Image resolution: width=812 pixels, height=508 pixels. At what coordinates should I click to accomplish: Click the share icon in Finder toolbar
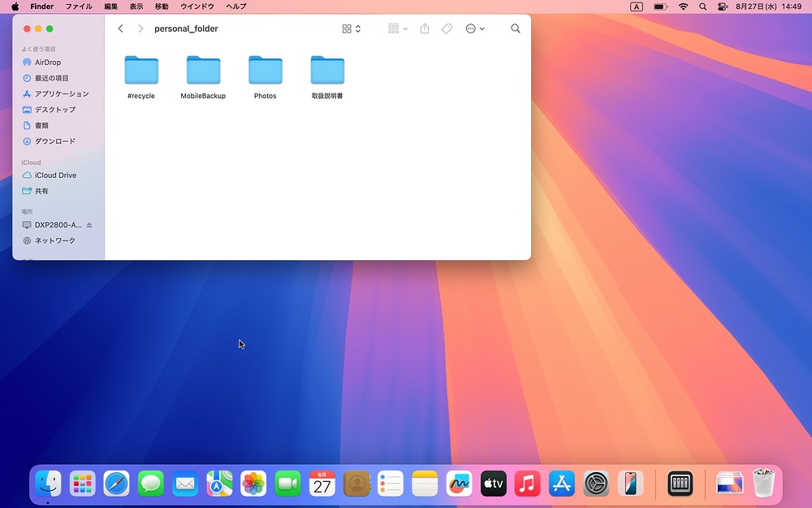425,28
